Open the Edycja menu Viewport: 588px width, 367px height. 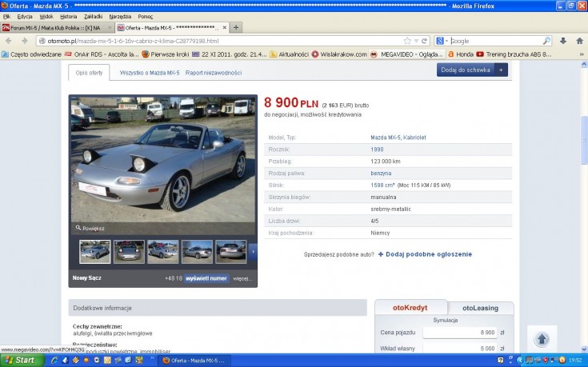pyautogui.click(x=25, y=17)
